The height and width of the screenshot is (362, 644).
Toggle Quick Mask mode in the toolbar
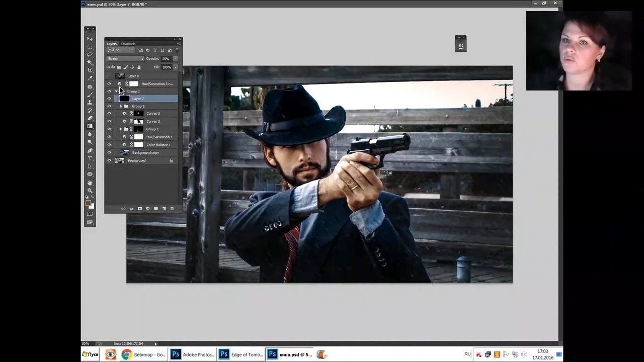click(x=90, y=214)
